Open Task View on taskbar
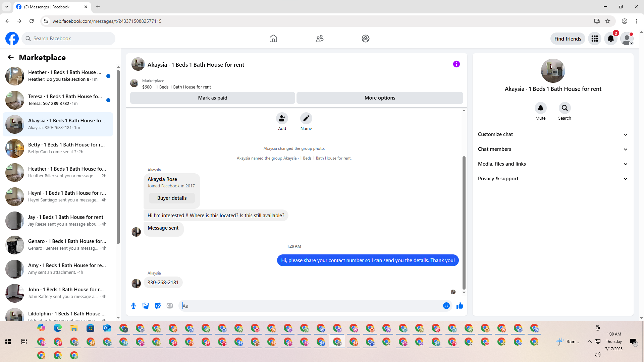The image size is (644, 362). click(24, 342)
